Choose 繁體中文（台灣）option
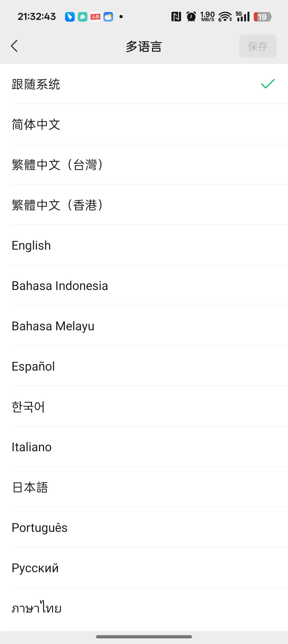The height and width of the screenshot is (644, 288). [x=57, y=165]
